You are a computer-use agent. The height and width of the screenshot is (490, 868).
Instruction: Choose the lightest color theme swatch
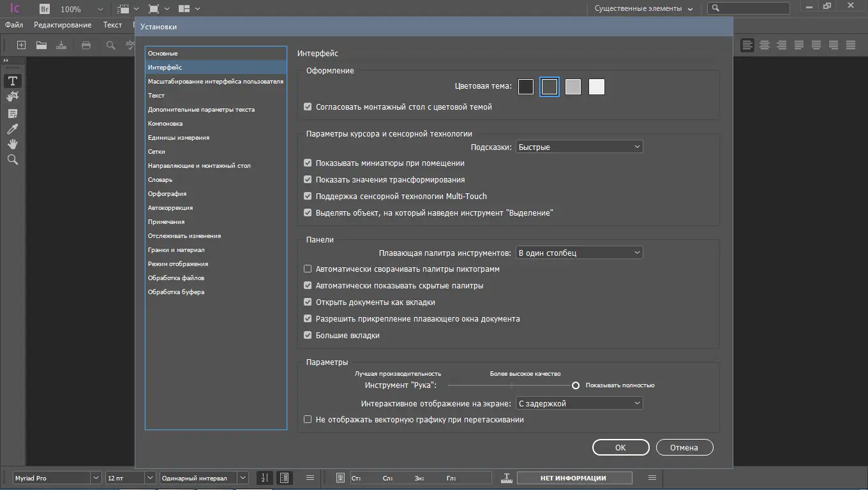pos(597,87)
